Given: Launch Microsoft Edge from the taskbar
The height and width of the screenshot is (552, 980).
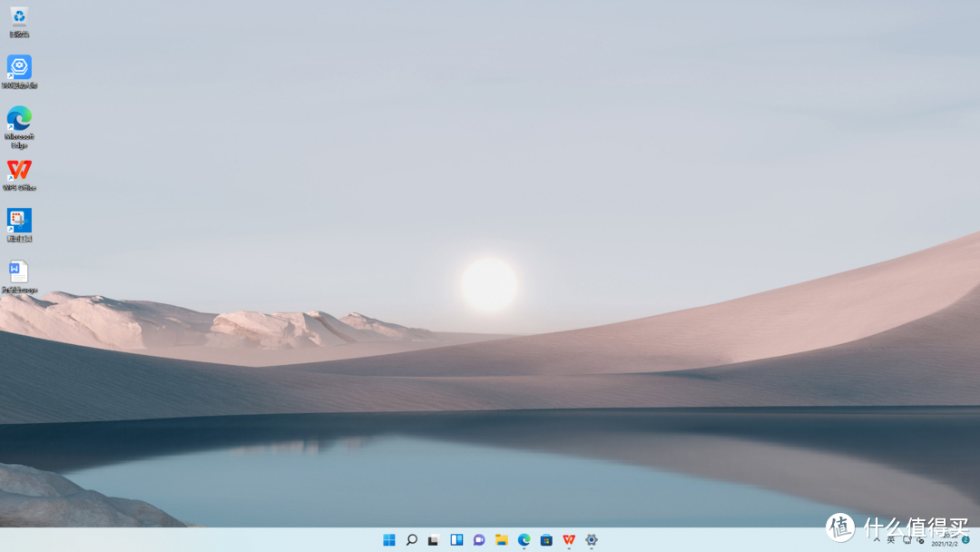Looking at the screenshot, I should [524, 539].
